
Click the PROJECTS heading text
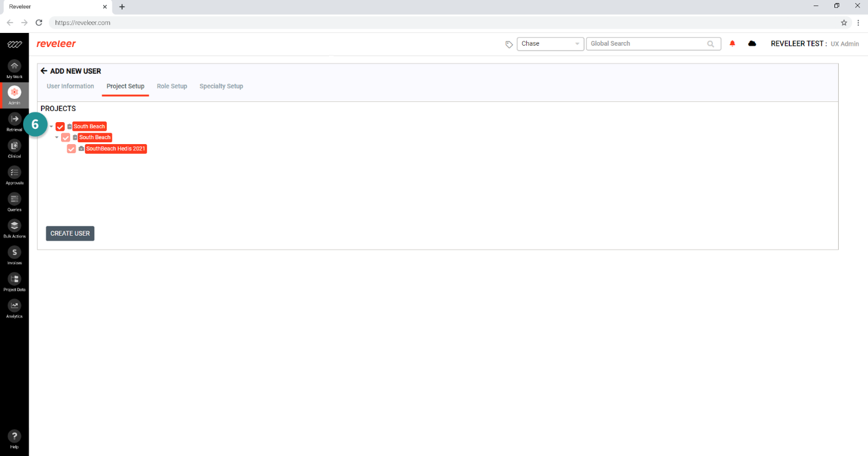(58, 109)
